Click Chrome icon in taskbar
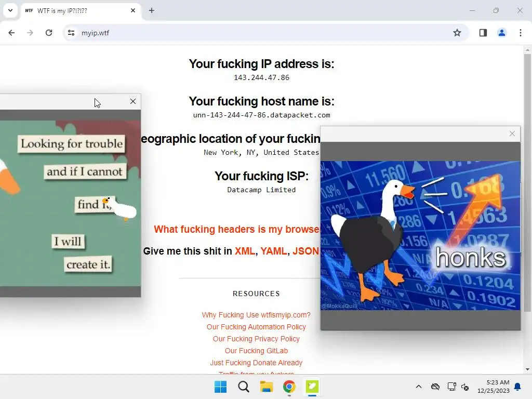The width and height of the screenshot is (532, 399). click(x=289, y=387)
